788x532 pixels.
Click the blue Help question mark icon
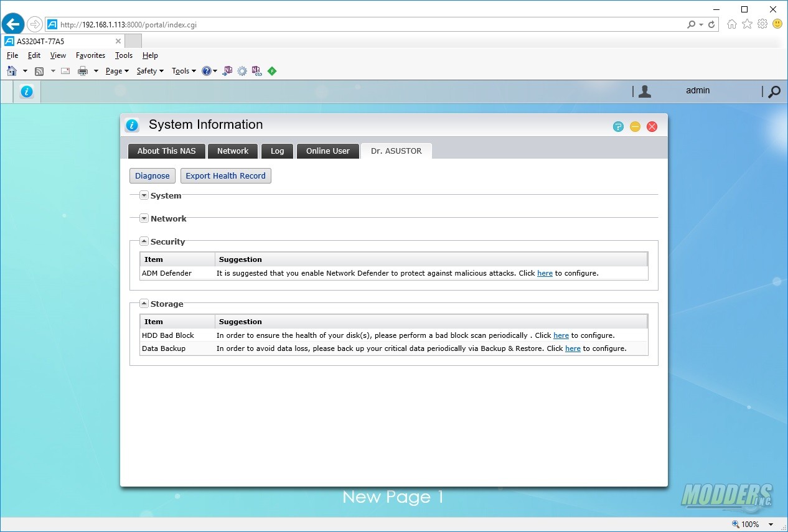(x=207, y=71)
